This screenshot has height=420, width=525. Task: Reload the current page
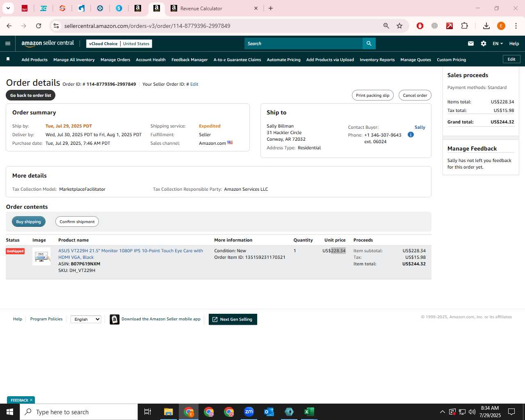tap(39, 26)
